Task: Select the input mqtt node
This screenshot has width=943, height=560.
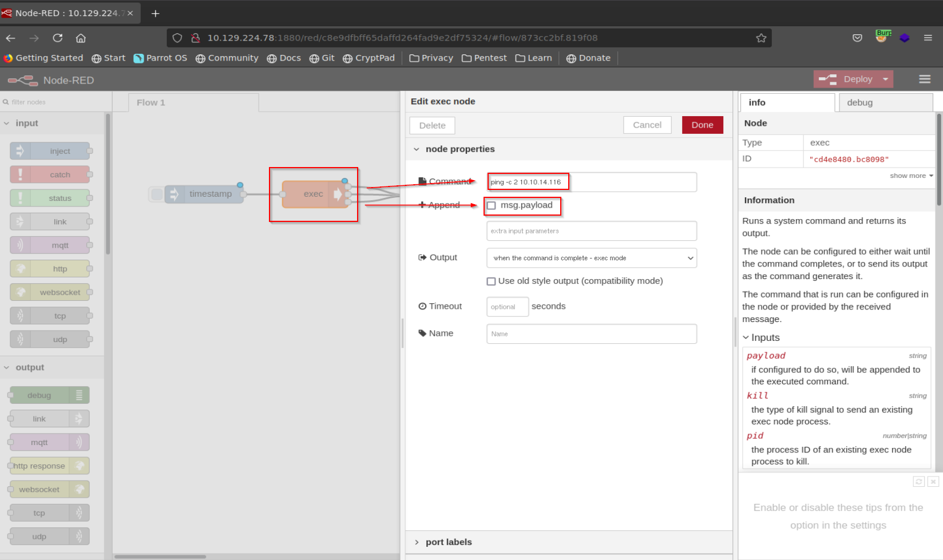Action: [x=50, y=245]
